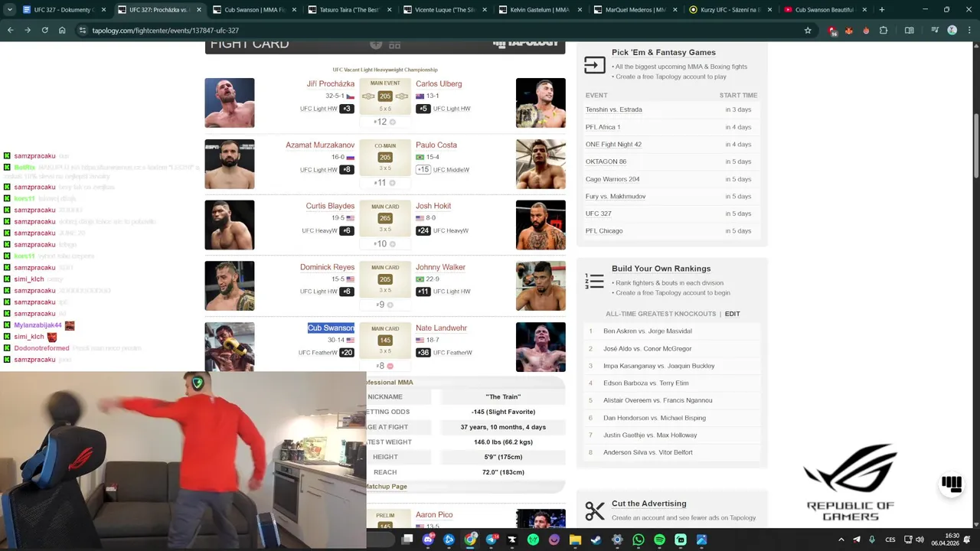Image resolution: width=980 pixels, height=551 pixels.
Task: Open WhatsApp from the taskbar
Action: click(639, 540)
